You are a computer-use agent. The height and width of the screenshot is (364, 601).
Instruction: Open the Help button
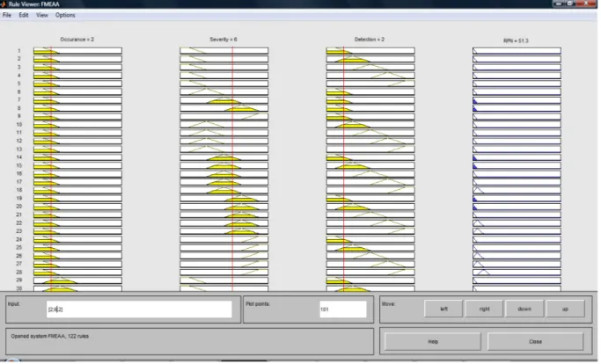coord(434,343)
